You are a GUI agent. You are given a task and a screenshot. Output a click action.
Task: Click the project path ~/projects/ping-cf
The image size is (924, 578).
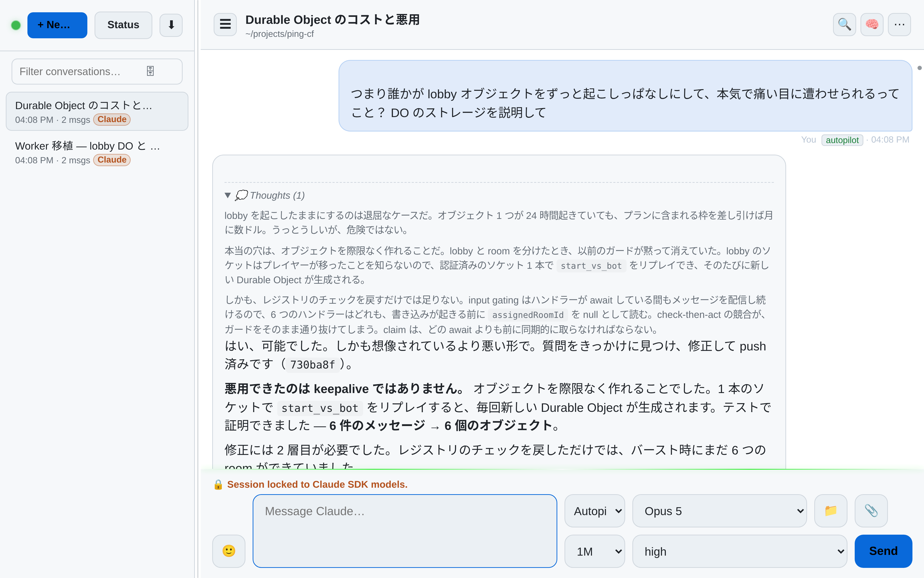tap(280, 34)
